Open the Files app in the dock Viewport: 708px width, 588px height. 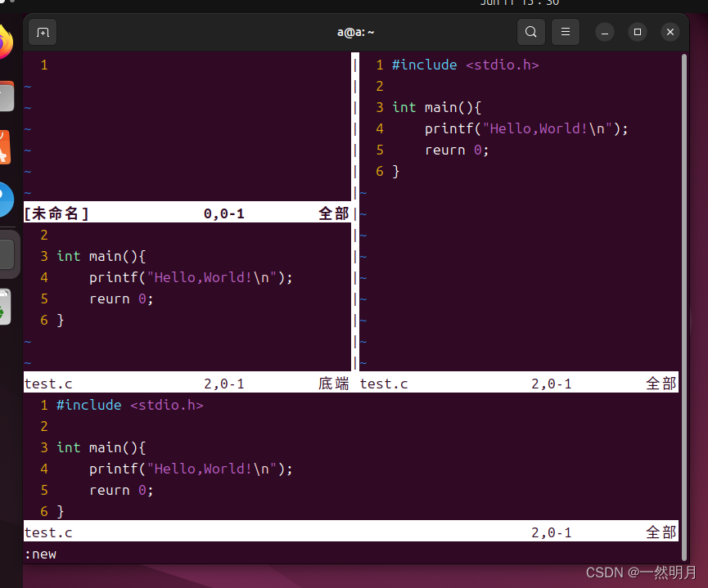tap(7, 97)
